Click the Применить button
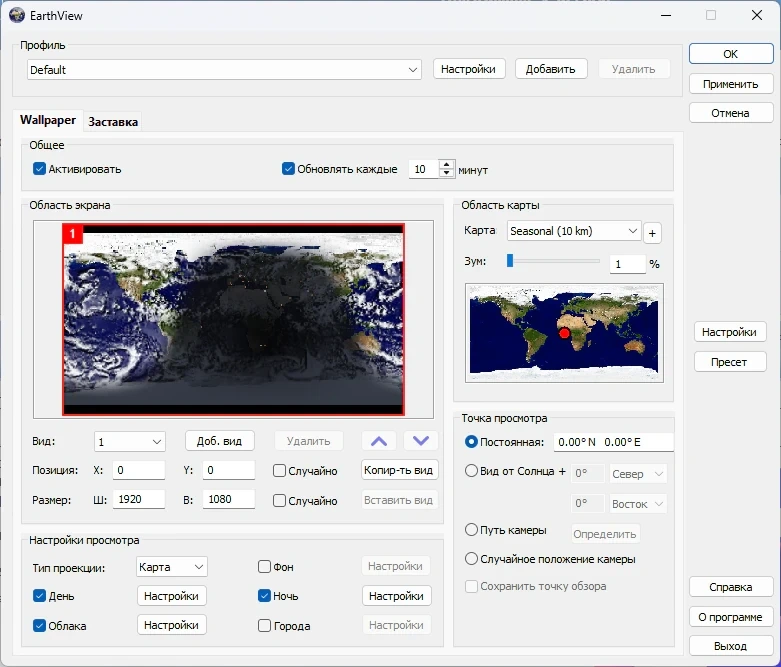 (731, 84)
